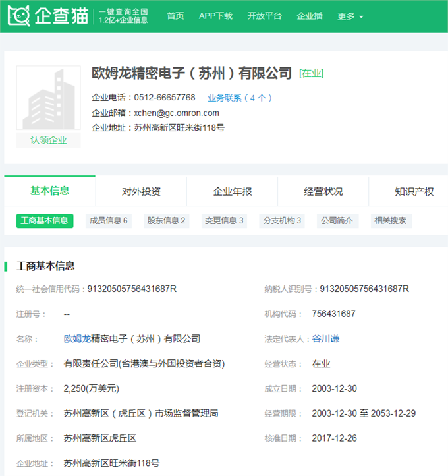Switch to the 企业年报 tab

click(x=232, y=192)
